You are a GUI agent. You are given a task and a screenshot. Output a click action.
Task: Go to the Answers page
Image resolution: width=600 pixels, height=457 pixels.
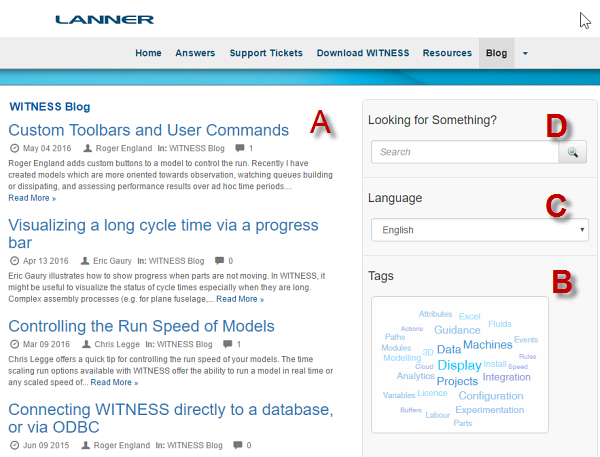(x=195, y=53)
